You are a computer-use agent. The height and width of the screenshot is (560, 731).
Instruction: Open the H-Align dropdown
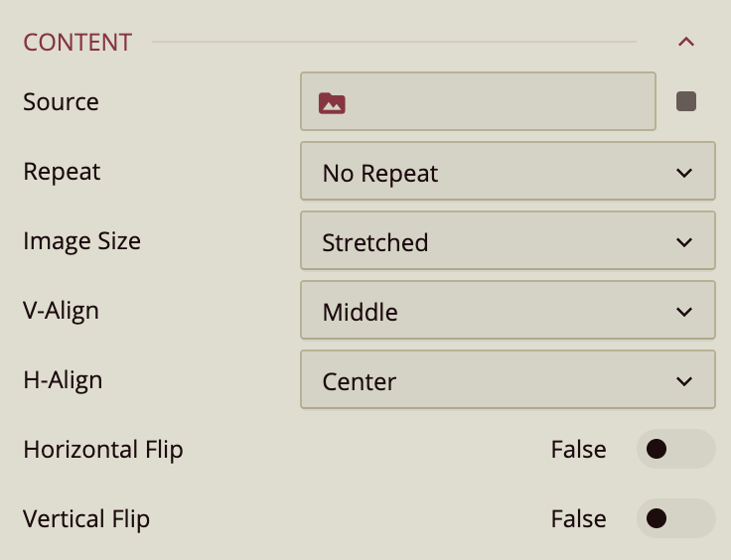point(508,380)
